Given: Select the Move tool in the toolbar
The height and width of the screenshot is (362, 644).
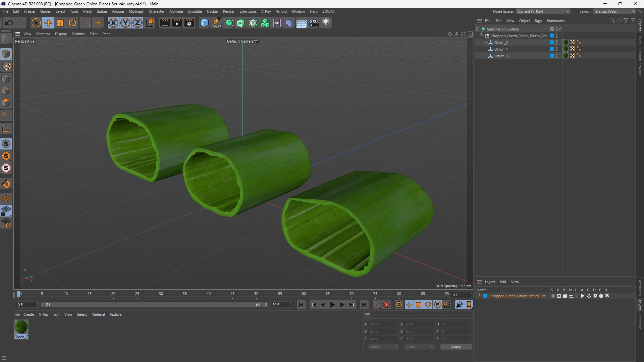Looking at the screenshot, I should (x=48, y=23).
